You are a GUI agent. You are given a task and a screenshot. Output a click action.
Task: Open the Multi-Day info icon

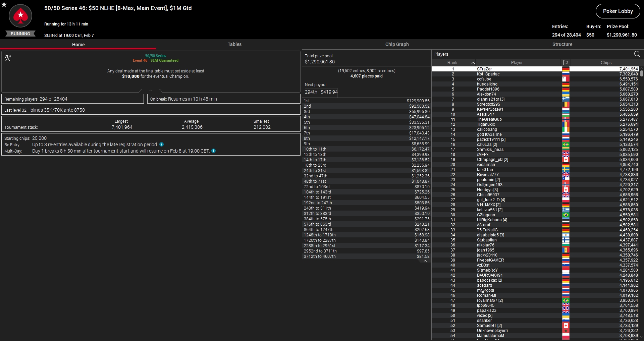point(213,151)
